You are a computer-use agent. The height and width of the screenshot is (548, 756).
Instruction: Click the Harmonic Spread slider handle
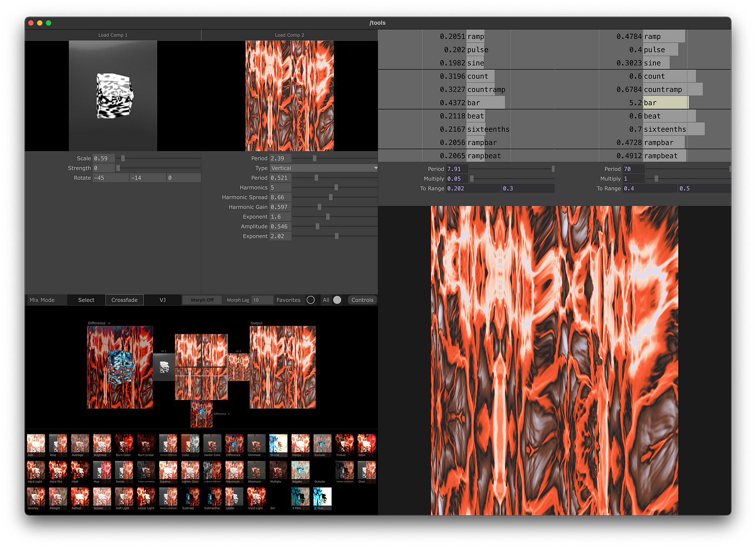330,197
